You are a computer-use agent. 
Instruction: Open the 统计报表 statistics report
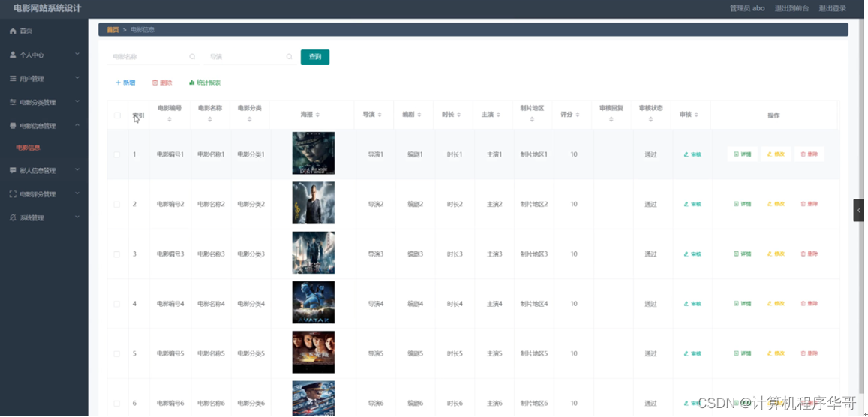click(x=205, y=82)
